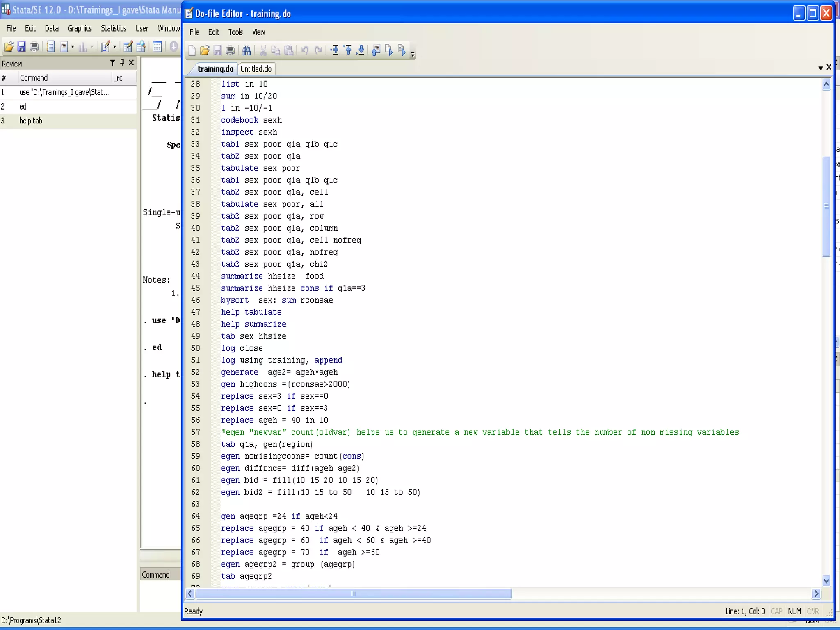Open the Variables Manager icon
Viewport: 840px width, 630px height.
point(157,47)
